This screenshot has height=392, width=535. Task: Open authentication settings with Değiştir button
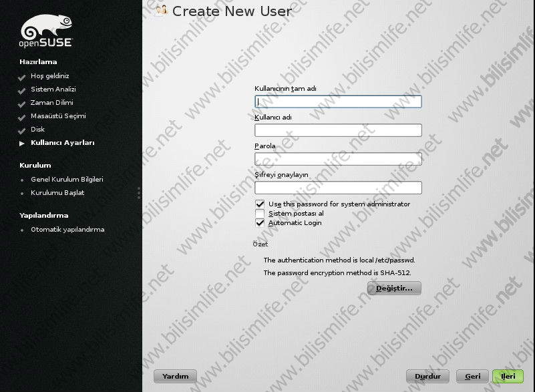(394, 288)
